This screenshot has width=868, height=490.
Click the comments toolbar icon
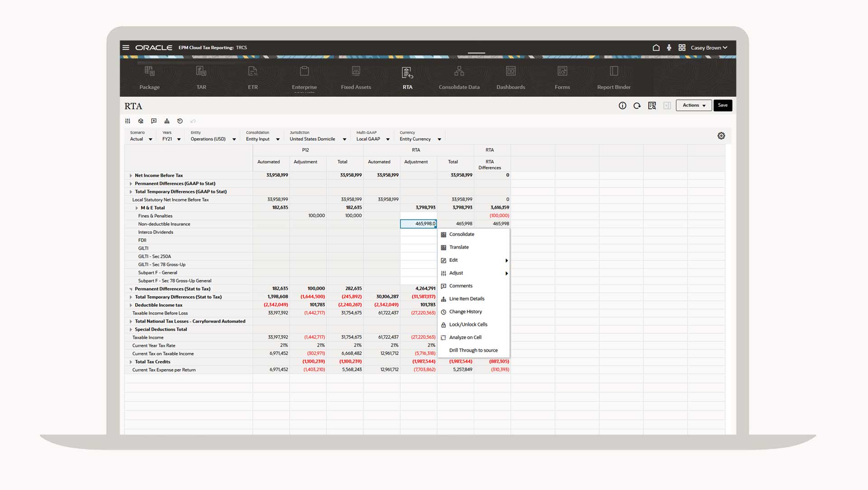(x=154, y=121)
